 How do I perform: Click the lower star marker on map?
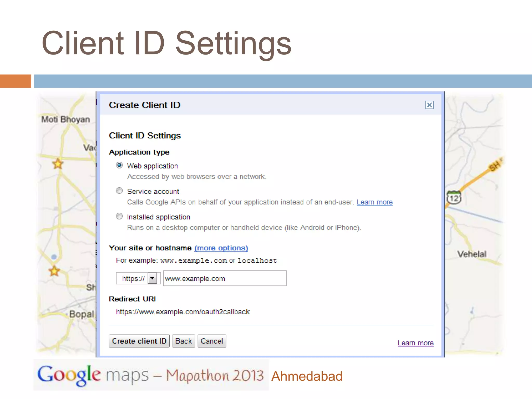pos(54,271)
